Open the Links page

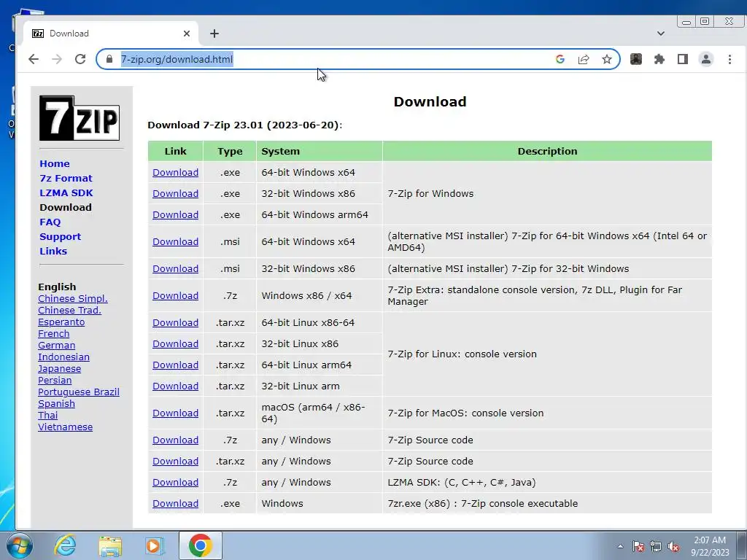click(53, 251)
